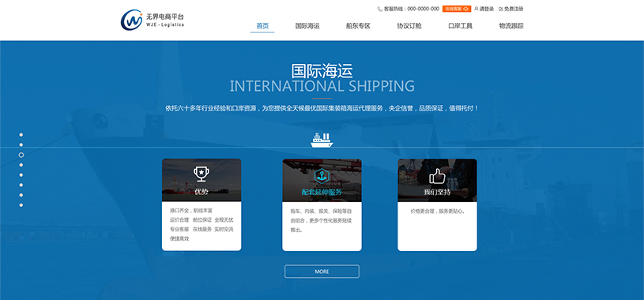Click the WJE-Logistics logo
This screenshot has width=644, height=300.
(153, 20)
